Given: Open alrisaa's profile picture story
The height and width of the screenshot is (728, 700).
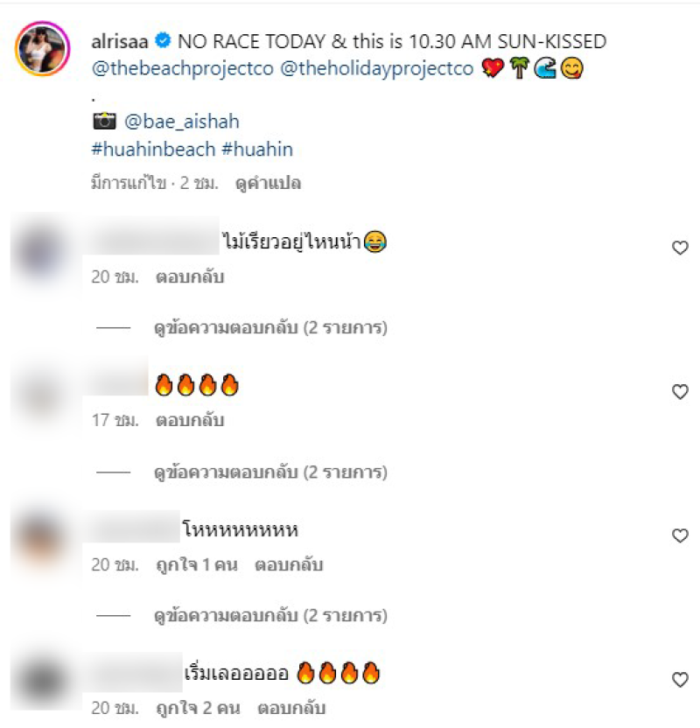Looking at the screenshot, I should (42, 48).
